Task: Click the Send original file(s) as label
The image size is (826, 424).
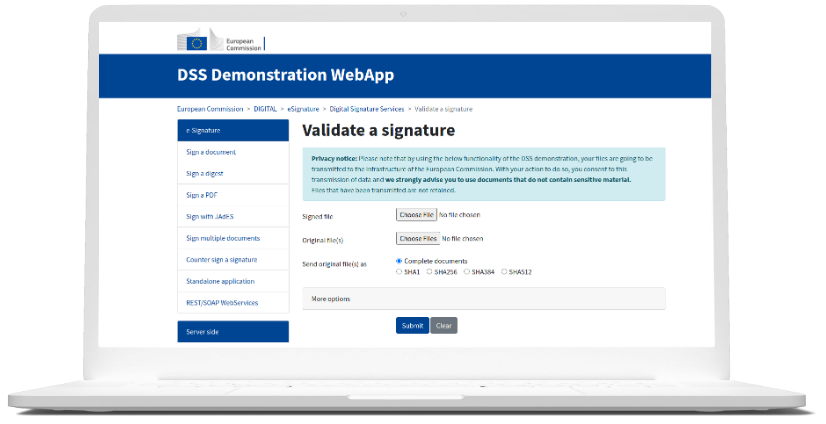Action: coord(335,264)
